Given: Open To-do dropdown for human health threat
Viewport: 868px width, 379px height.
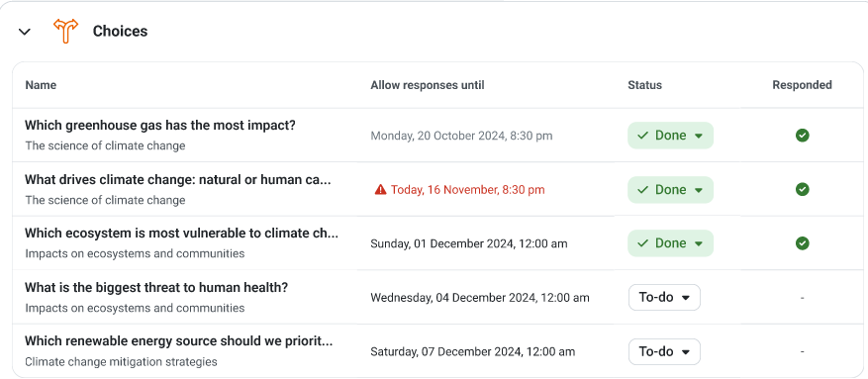Looking at the screenshot, I should coord(664,298).
